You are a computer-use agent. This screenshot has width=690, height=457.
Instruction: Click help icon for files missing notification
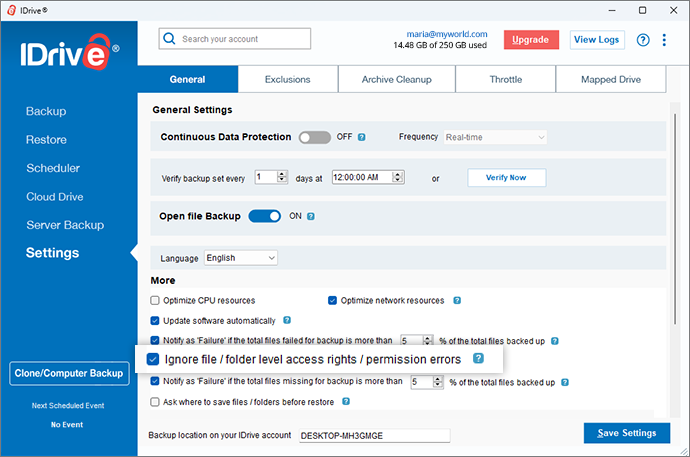565,382
